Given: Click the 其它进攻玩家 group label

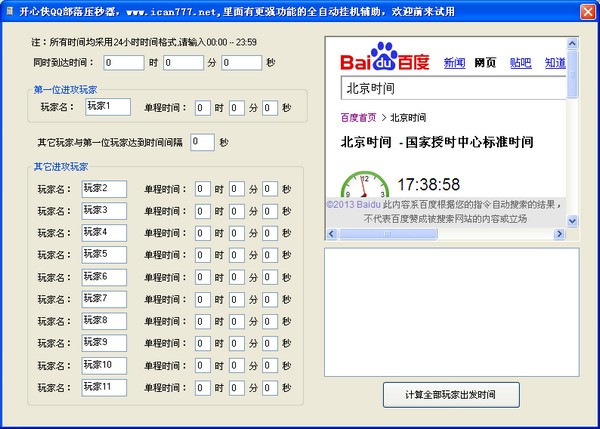Looking at the screenshot, I should click(61, 166).
